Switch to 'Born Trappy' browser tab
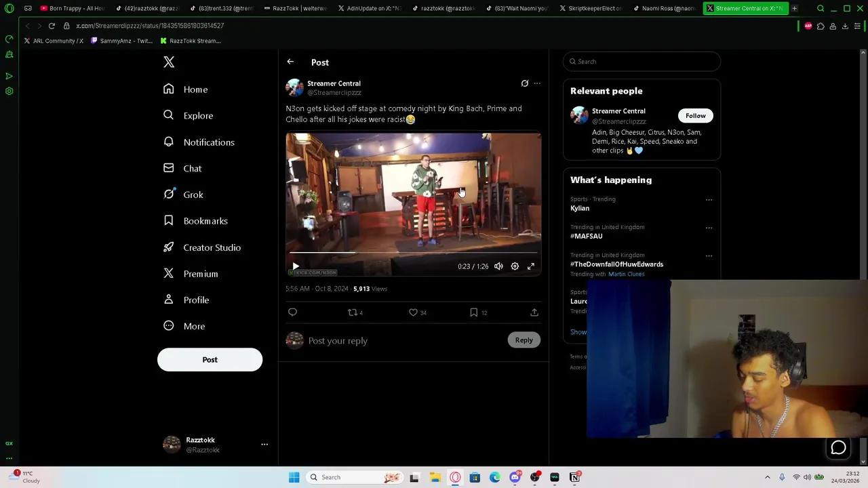The height and width of the screenshot is (488, 868). pos(73,8)
